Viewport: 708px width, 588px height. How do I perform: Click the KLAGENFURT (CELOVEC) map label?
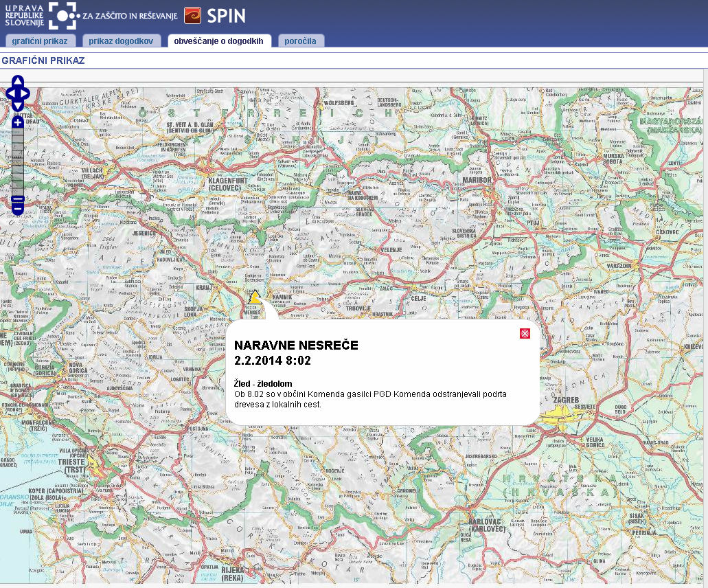click(228, 184)
